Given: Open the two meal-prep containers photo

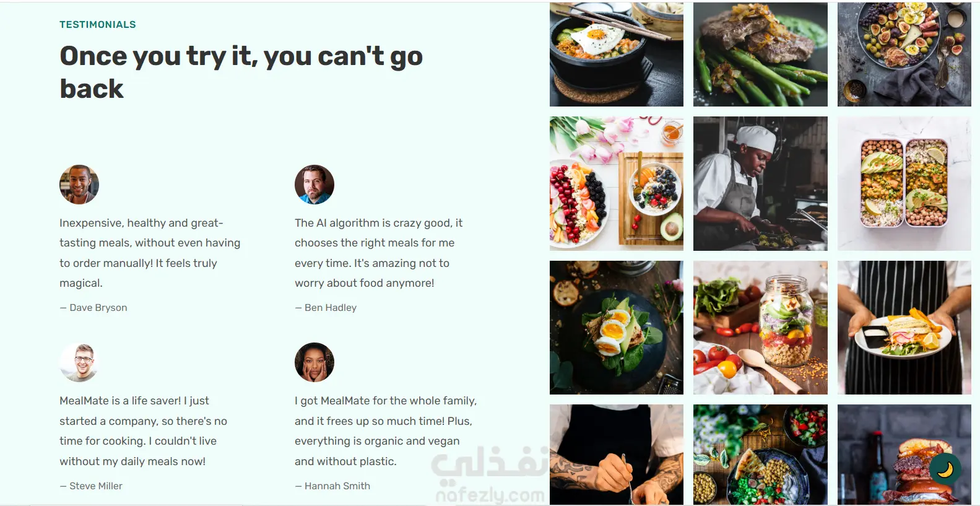Looking at the screenshot, I should coord(904,183).
